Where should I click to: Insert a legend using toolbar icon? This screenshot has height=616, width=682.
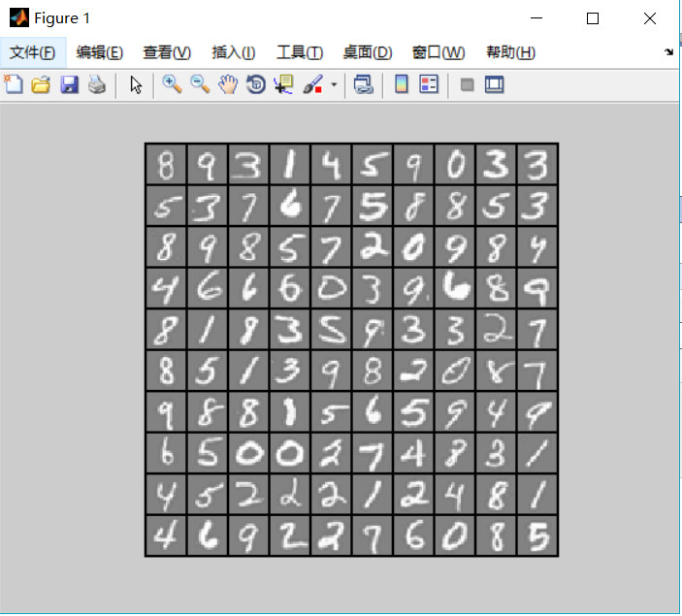pos(429,84)
